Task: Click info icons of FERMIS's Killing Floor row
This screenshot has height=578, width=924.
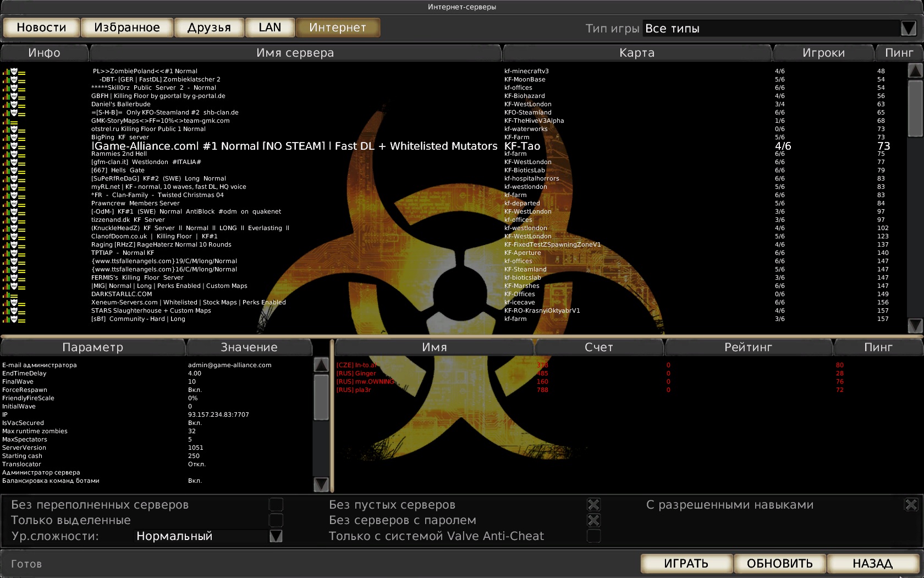Action: (x=14, y=278)
